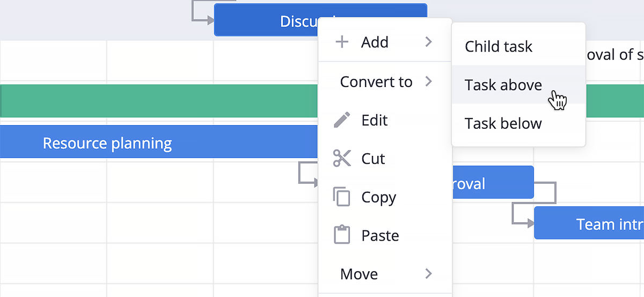The height and width of the screenshot is (297, 644).
Task: Click the clipboard Paste icon
Action: 342,235
